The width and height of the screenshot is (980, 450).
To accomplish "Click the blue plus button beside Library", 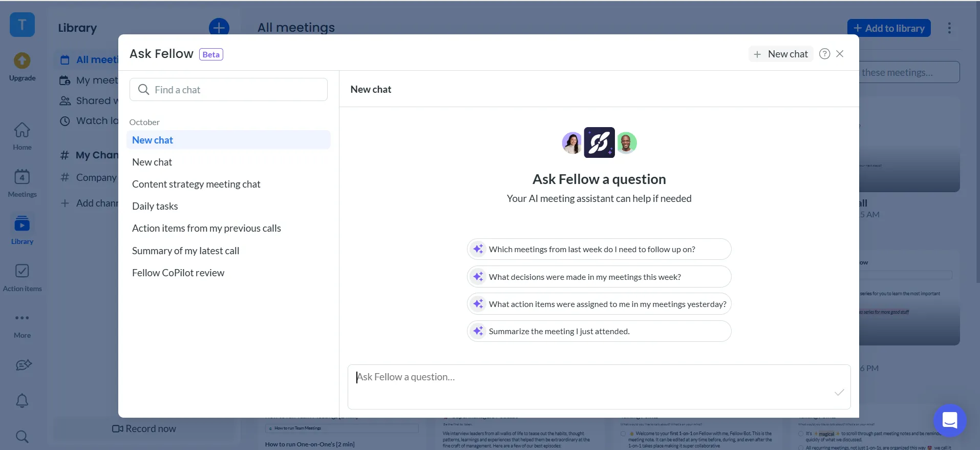I will (219, 28).
